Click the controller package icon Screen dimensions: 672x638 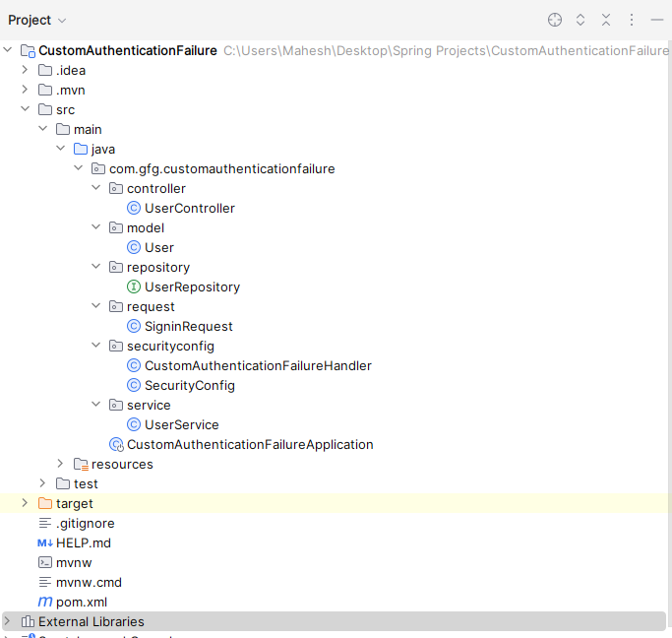tap(116, 188)
